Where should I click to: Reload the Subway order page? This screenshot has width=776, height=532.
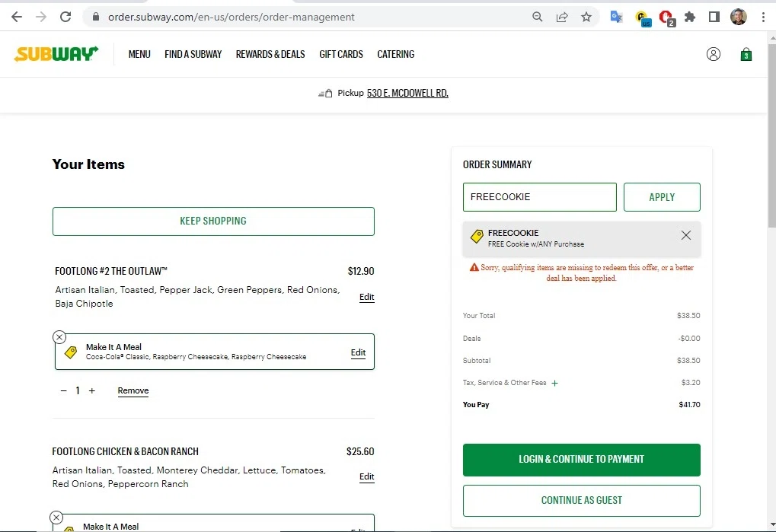(x=65, y=17)
